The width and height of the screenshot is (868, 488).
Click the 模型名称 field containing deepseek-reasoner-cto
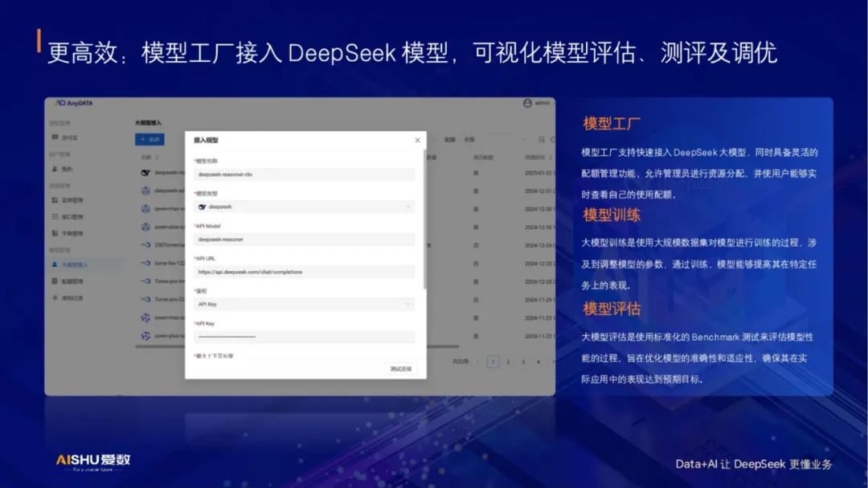[x=304, y=174]
